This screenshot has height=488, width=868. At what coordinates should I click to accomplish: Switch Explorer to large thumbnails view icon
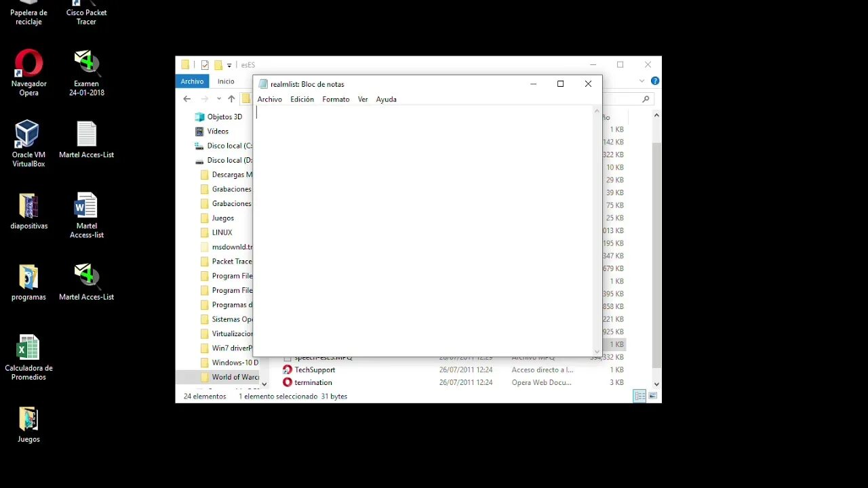click(x=652, y=396)
